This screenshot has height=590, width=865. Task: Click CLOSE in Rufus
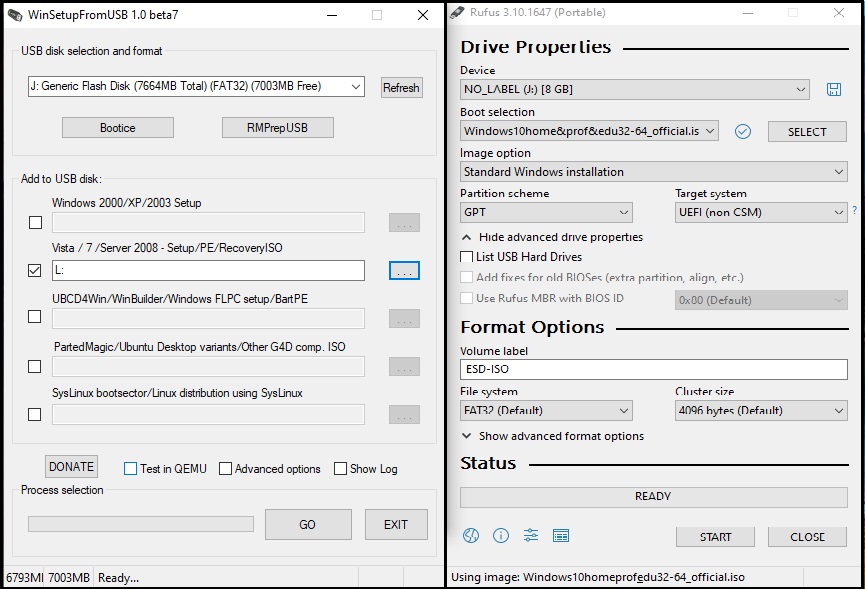click(807, 537)
